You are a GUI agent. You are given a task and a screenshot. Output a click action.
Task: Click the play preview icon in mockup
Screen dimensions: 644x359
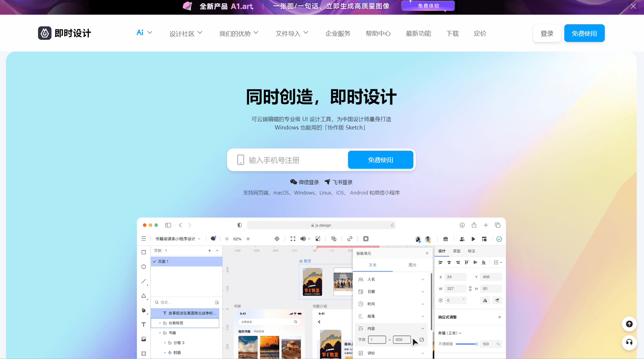[473, 239]
